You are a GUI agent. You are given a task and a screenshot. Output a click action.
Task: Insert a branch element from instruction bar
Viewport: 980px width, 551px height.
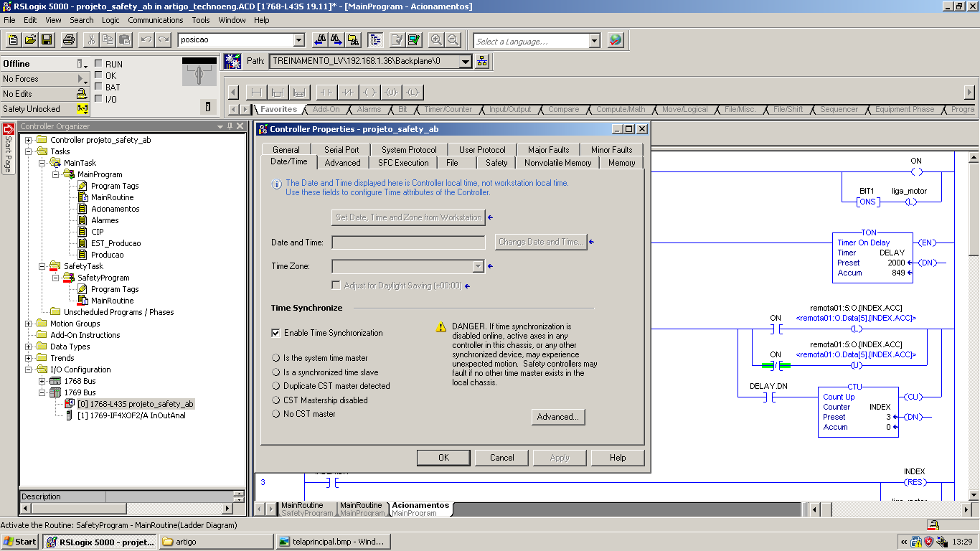[278, 92]
